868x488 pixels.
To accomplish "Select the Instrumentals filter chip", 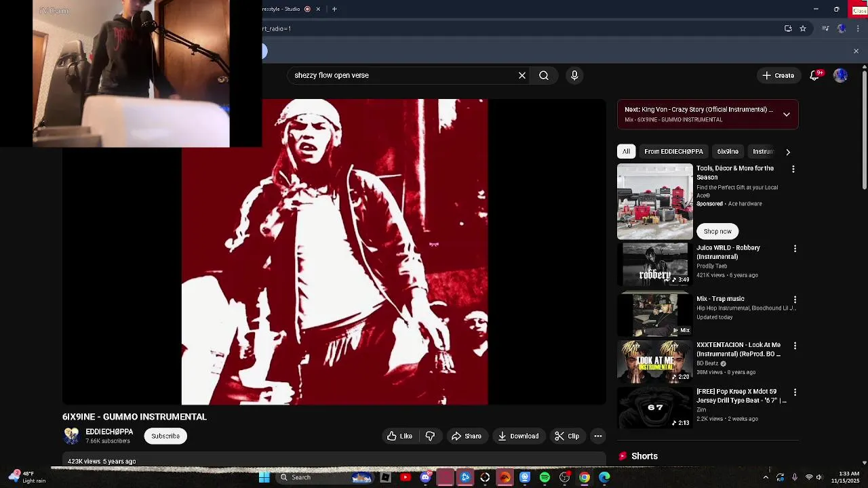I will coord(763,152).
